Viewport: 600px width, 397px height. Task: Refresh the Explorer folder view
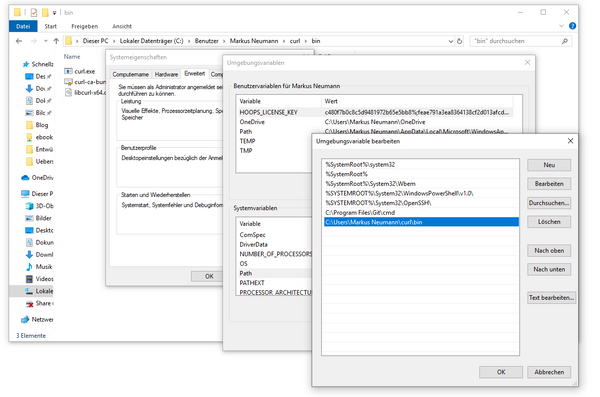pos(460,41)
